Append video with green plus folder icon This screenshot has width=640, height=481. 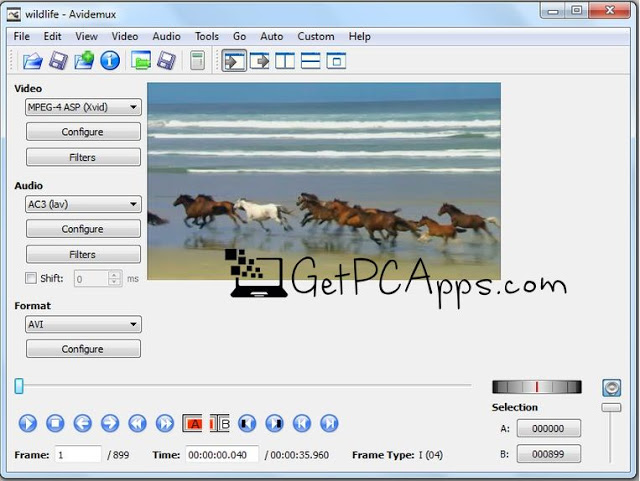tap(84, 61)
